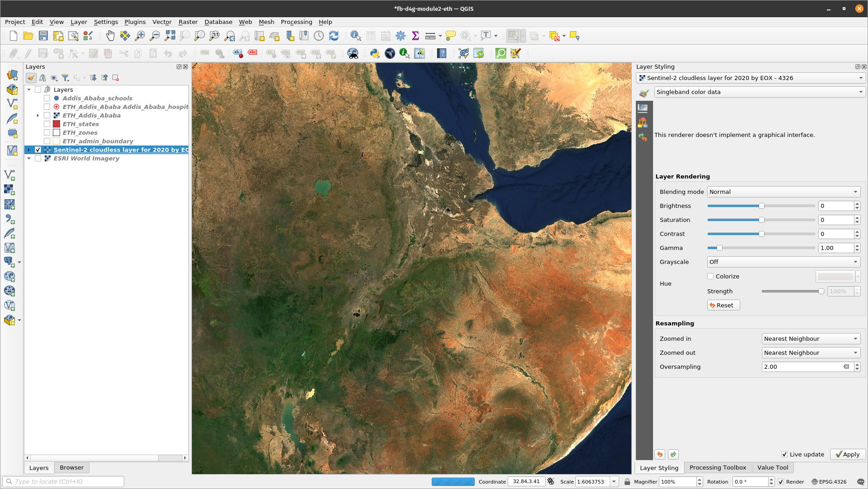Image resolution: width=868 pixels, height=489 pixels.
Task: Open the Vector menu
Action: [160, 22]
